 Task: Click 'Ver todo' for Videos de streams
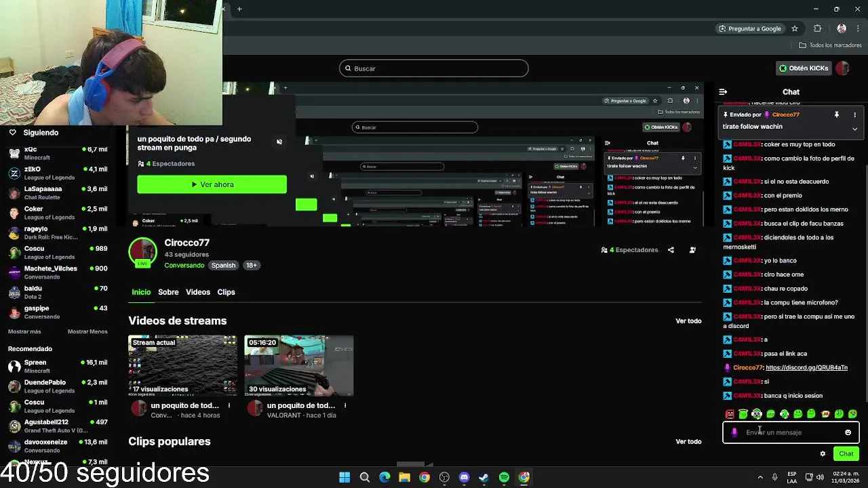(x=688, y=321)
